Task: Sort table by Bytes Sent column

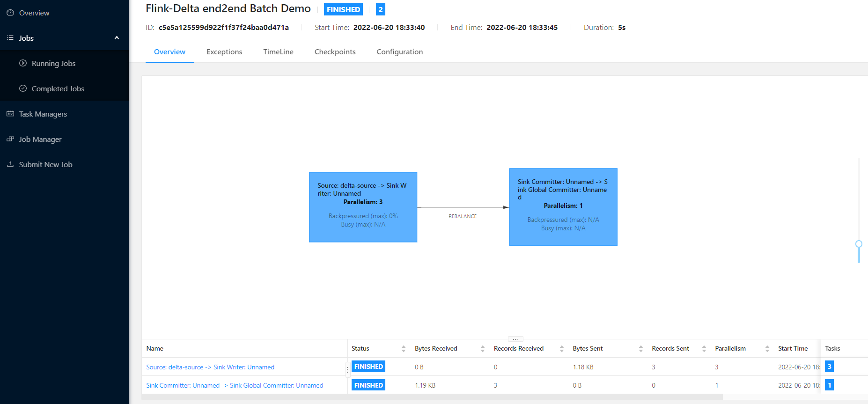Action: click(x=641, y=349)
